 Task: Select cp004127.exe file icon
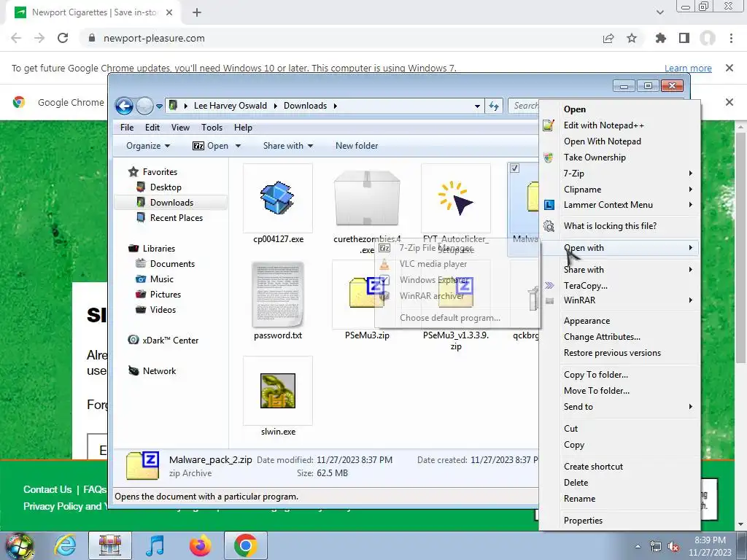click(x=277, y=198)
